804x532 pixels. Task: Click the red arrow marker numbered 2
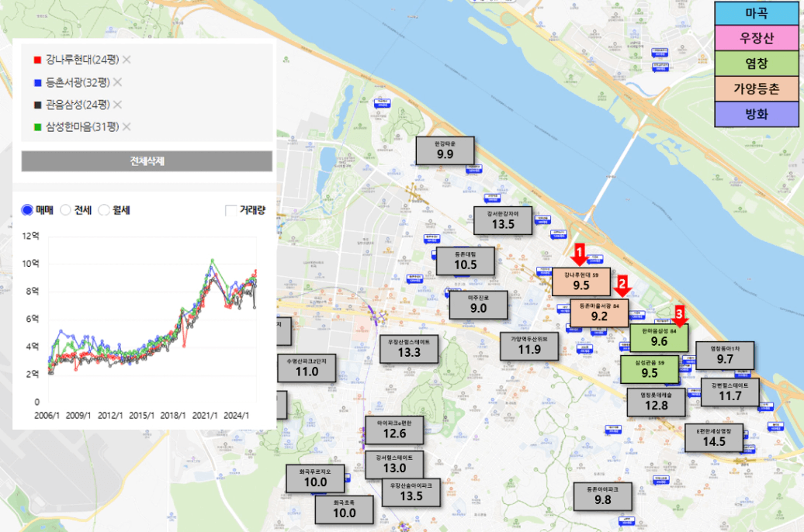[x=622, y=286]
